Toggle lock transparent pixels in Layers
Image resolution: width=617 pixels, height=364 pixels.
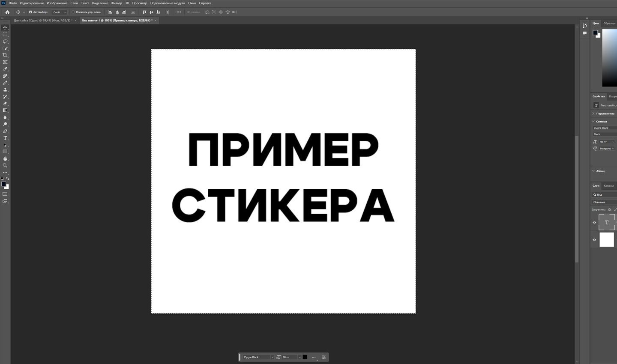point(610,209)
